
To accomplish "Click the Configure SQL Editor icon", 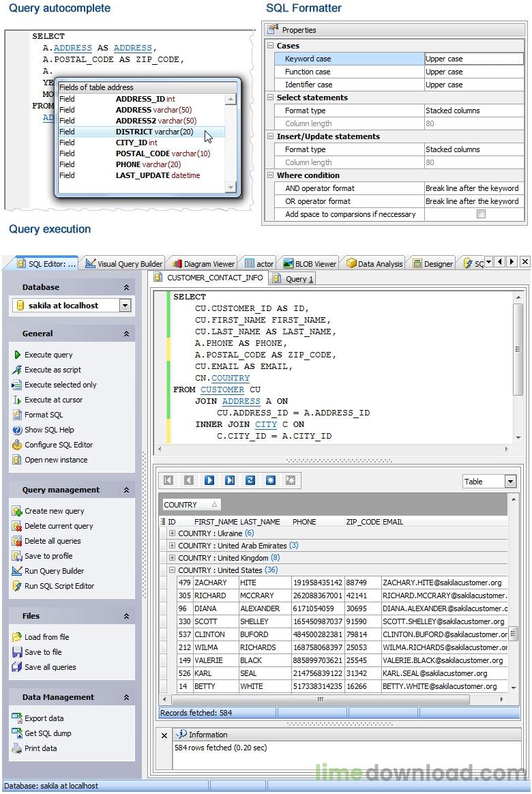I will [x=17, y=445].
